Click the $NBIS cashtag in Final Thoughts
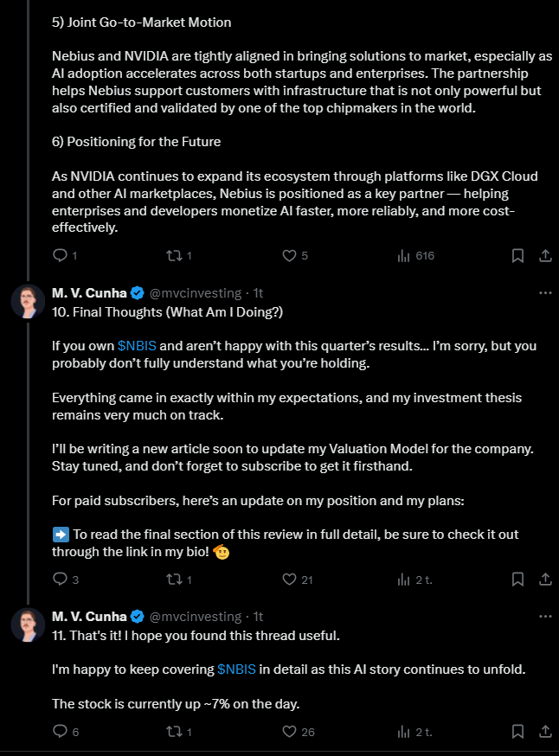The height and width of the screenshot is (756, 559). pyautogui.click(x=137, y=345)
